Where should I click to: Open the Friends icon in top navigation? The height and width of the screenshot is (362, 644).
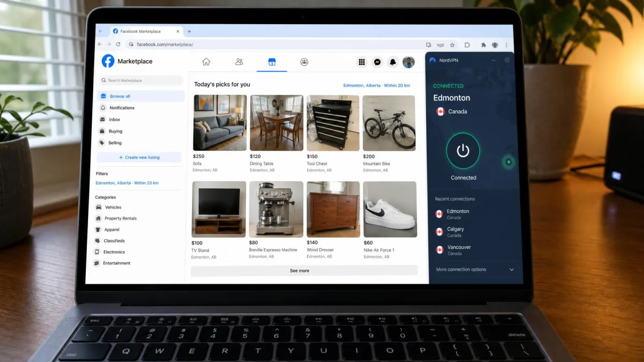click(239, 62)
